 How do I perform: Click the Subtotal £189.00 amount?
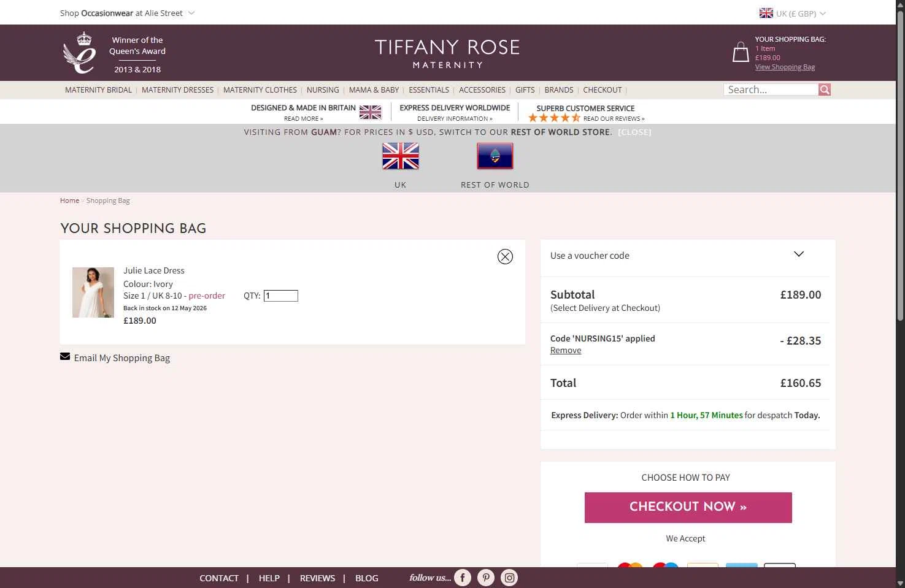pos(801,294)
